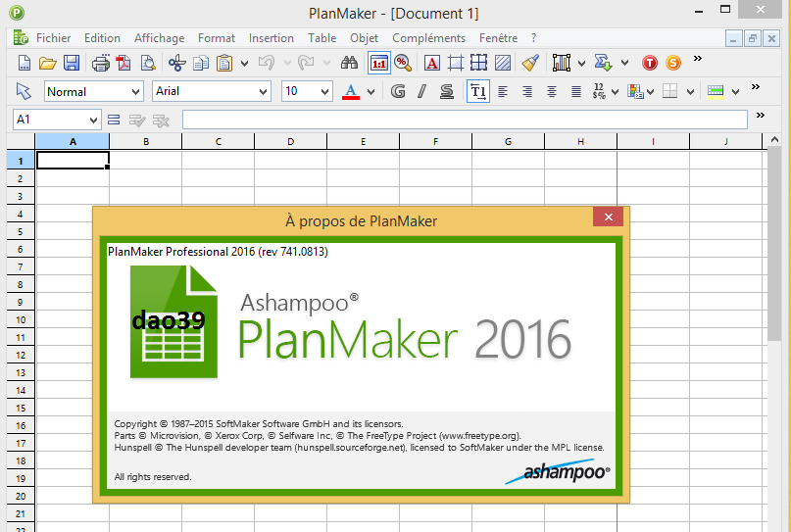Toggle italic formatting (I button)
Screen dimensions: 791x532
click(421, 91)
